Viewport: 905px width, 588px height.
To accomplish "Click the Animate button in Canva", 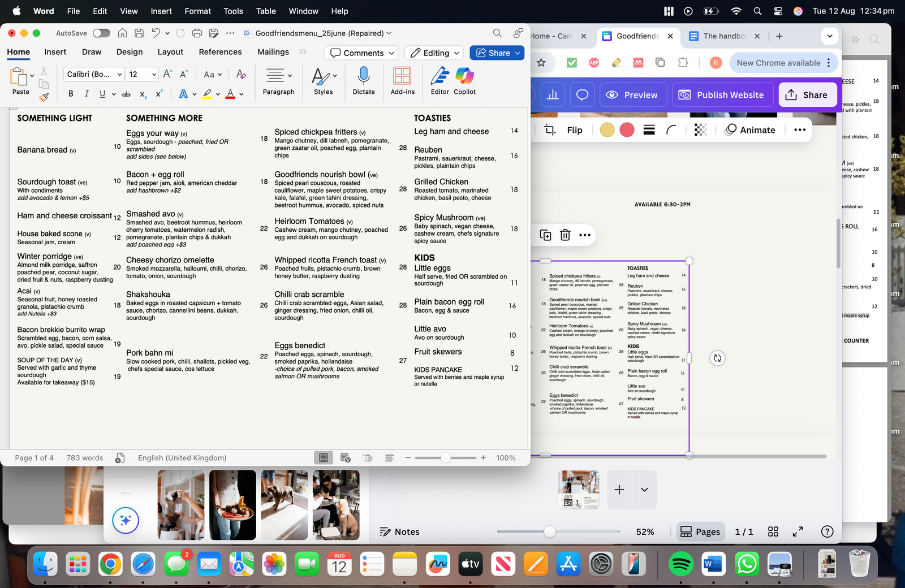I will tap(751, 130).
